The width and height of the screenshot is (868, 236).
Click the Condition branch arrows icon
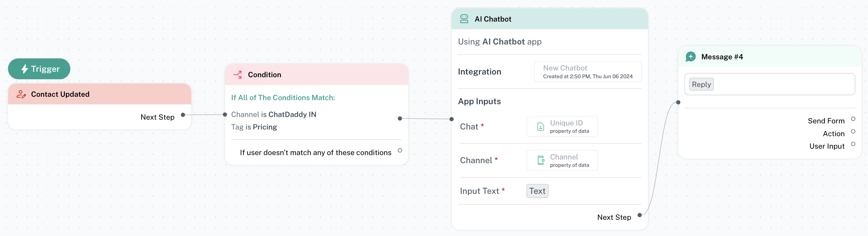(238, 75)
